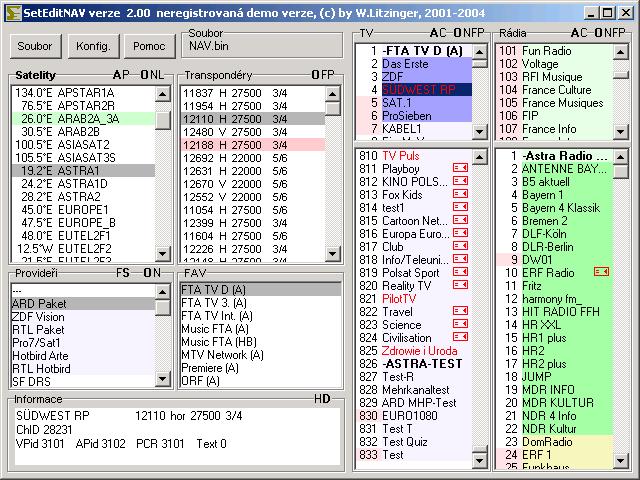Click the encryption icon beside 819 Polsat Sport
The image size is (640, 480).
(460, 272)
